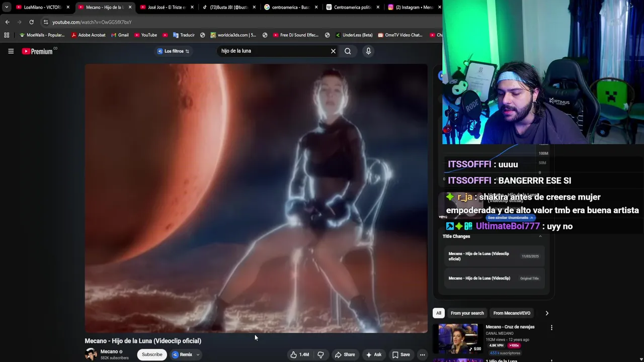Image resolution: width=644 pixels, height=362 pixels.
Task: Open the tab search dropdown arrow
Action: pyautogui.click(x=7, y=7)
